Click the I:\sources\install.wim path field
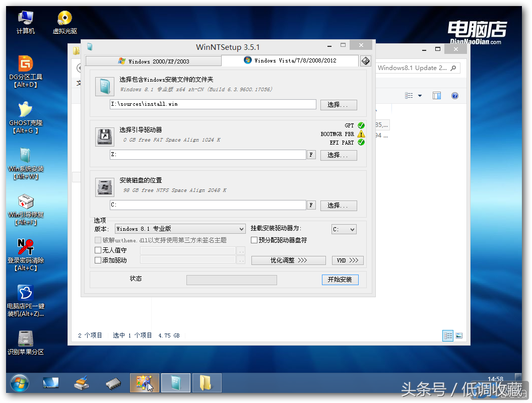 pyautogui.click(x=213, y=104)
